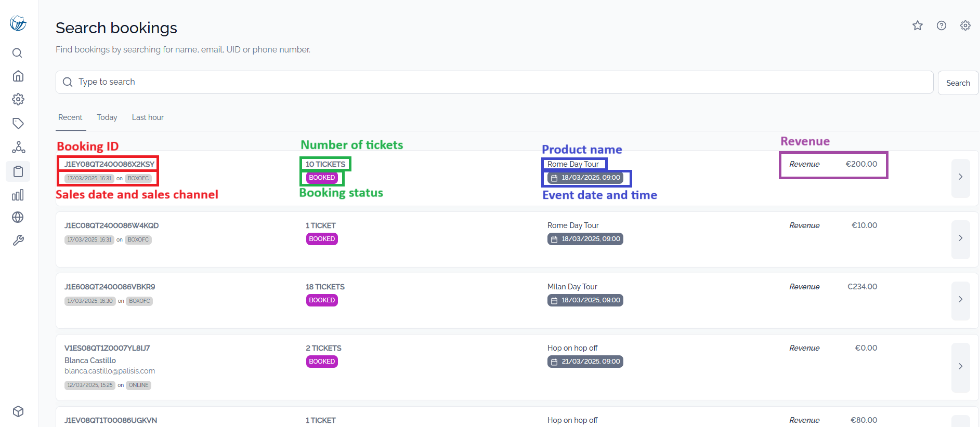Open the sidebar gear settings icon
The height and width of the screenshot is (427, 980).
[x=18, y=99]
